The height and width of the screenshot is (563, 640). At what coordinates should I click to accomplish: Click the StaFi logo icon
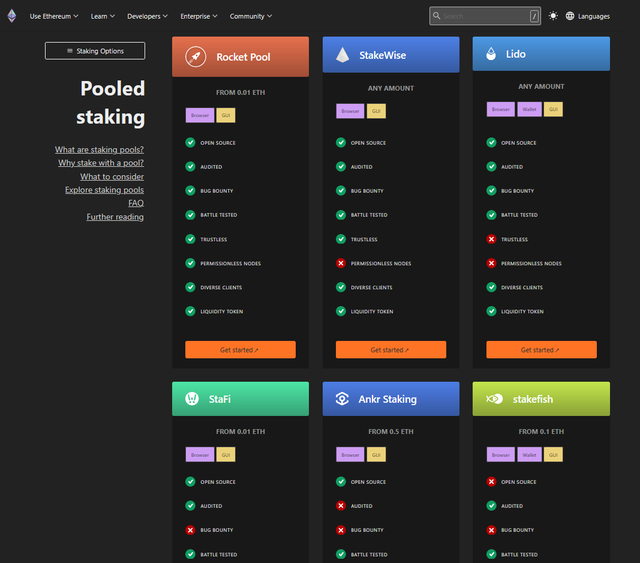192,399
